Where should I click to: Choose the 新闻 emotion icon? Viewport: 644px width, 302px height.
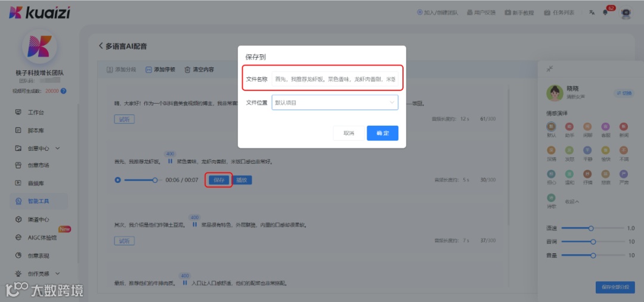click(x=624, y=127)
